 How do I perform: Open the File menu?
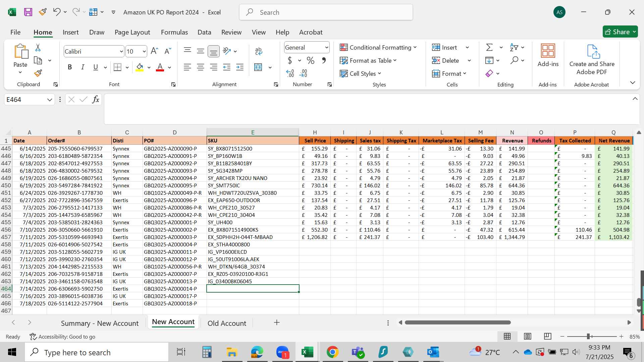[15, 32]
